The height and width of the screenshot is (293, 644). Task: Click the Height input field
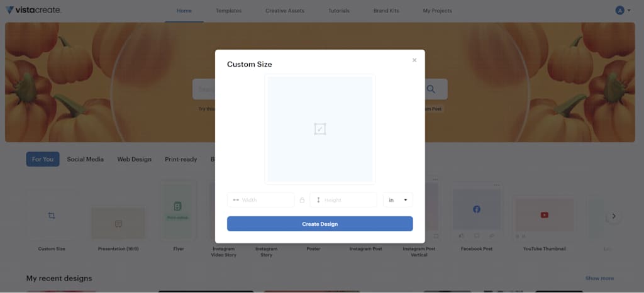[x=343, y=200]
